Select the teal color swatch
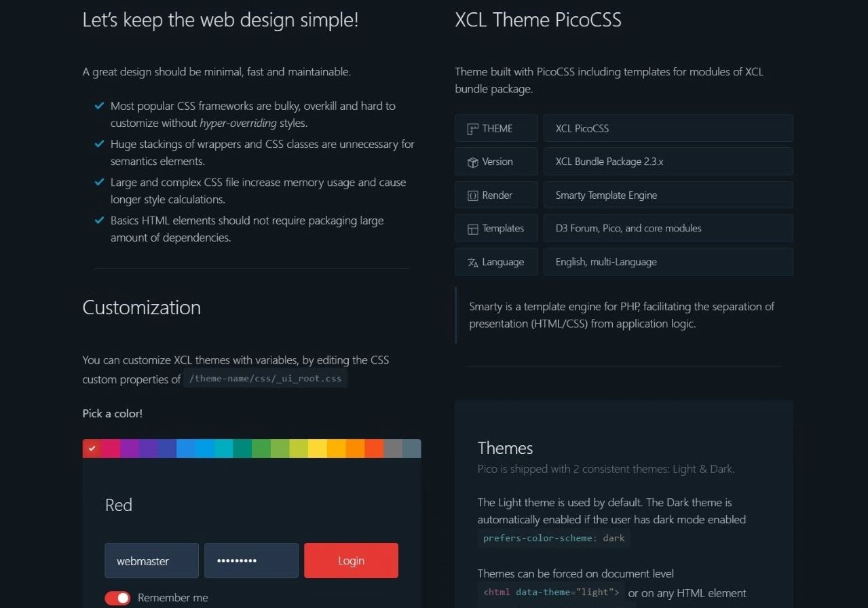The image size is (868, 608). point(242,449)
